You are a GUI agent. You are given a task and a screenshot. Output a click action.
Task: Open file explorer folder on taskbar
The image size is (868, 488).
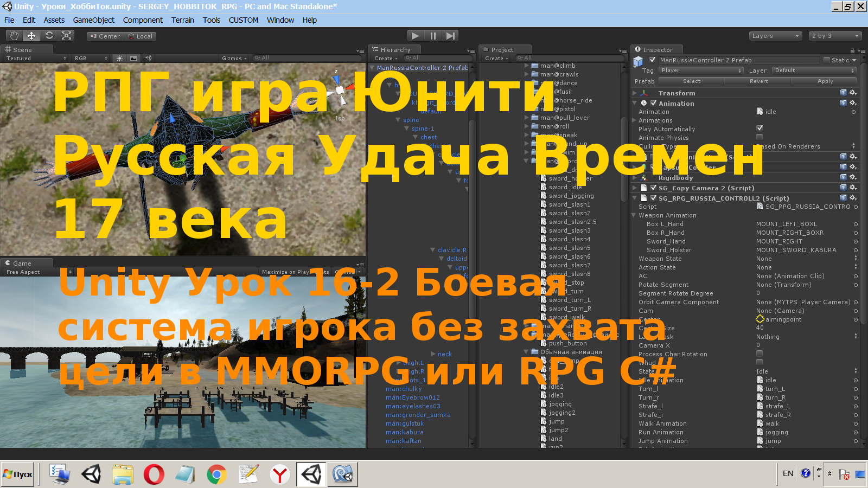(123, 474)
